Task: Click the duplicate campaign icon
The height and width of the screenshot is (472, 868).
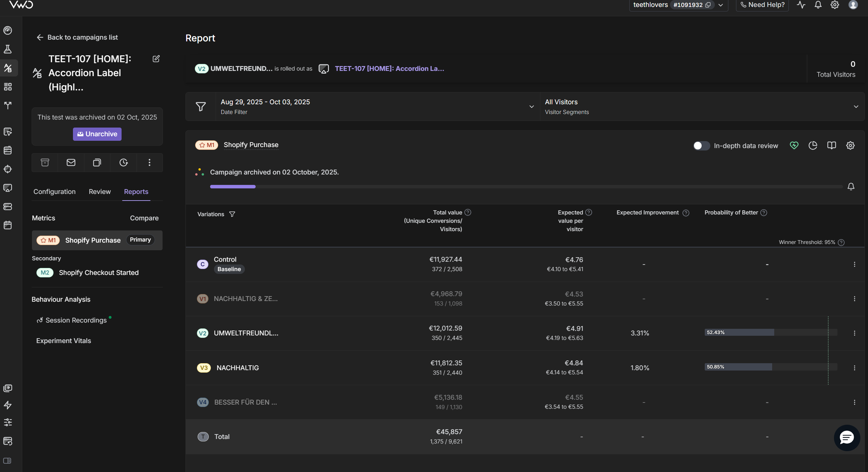Action: coord(97,162)
